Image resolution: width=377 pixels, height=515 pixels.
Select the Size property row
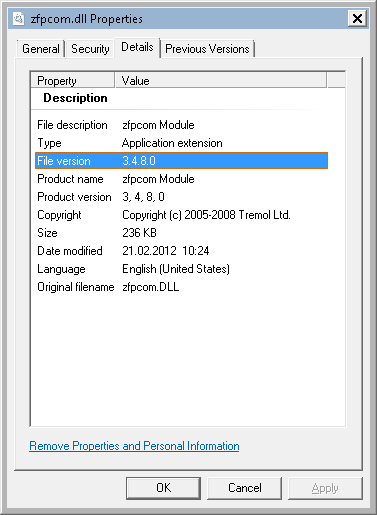click(181, 233)
